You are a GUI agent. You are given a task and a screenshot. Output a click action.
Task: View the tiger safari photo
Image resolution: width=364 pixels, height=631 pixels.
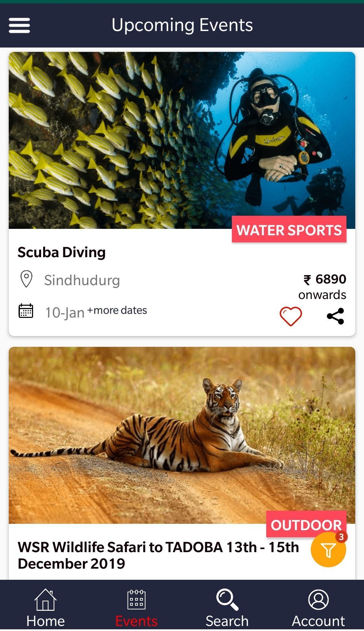click(x=182, y=435)
